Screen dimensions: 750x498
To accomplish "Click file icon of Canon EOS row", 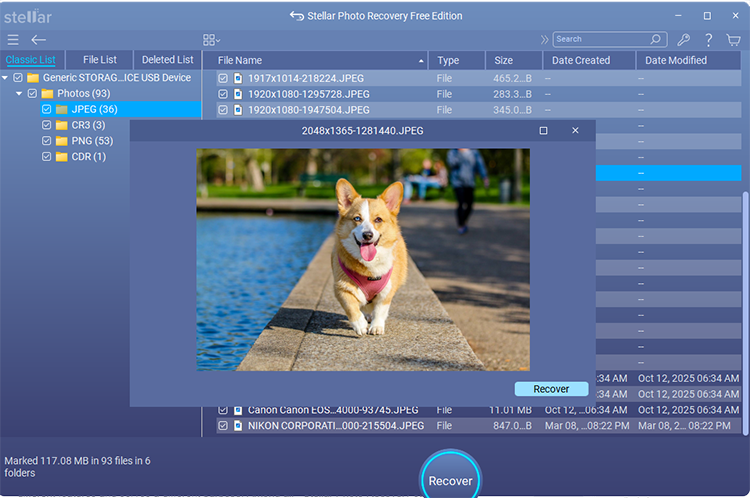I will tap(238, 410).
